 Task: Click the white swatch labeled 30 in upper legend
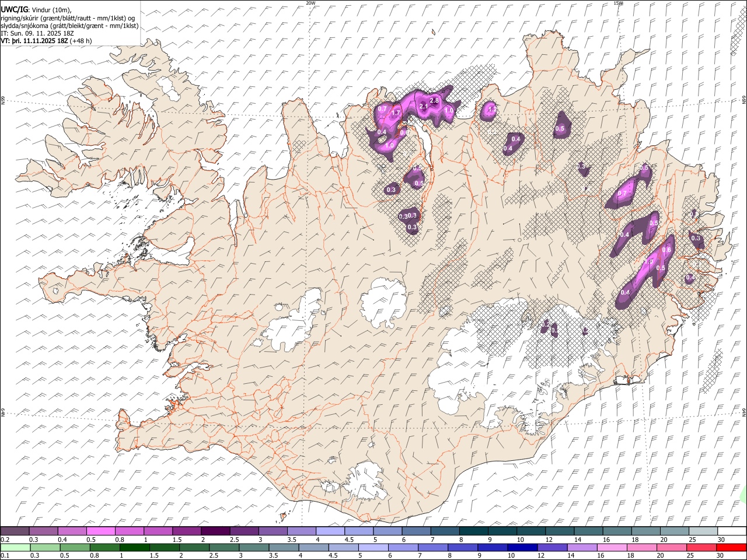[731, 531]
